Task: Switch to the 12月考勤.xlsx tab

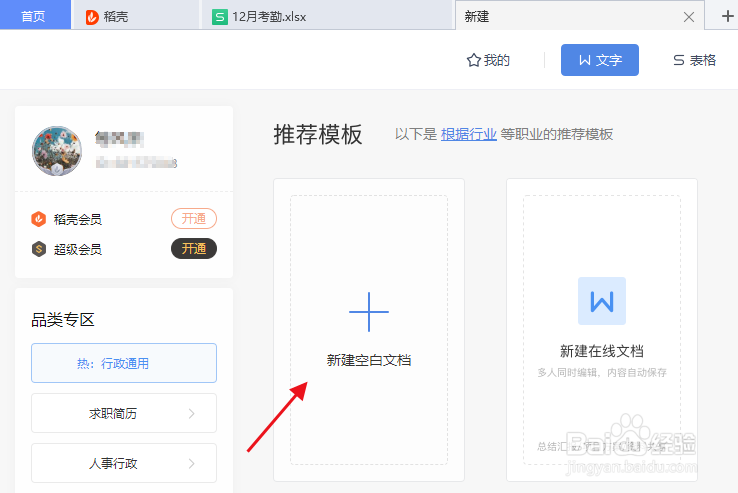Action: pyautogui.click(x=327, y=16)
